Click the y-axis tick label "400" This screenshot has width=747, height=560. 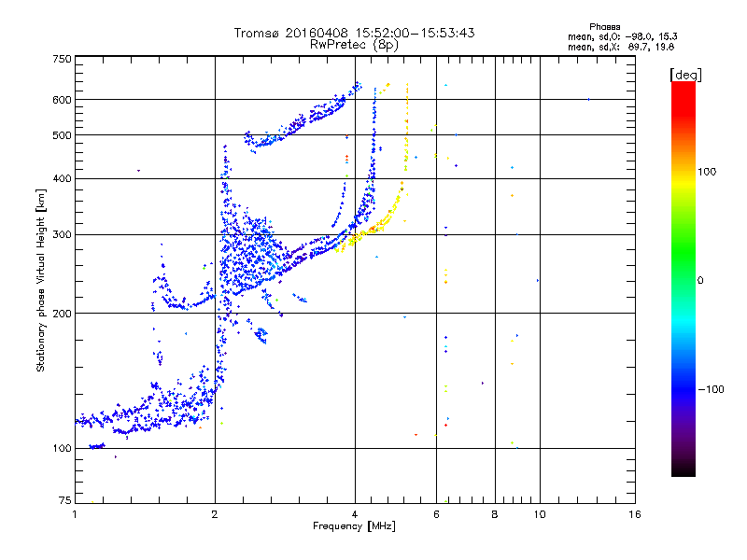(62, 178)
